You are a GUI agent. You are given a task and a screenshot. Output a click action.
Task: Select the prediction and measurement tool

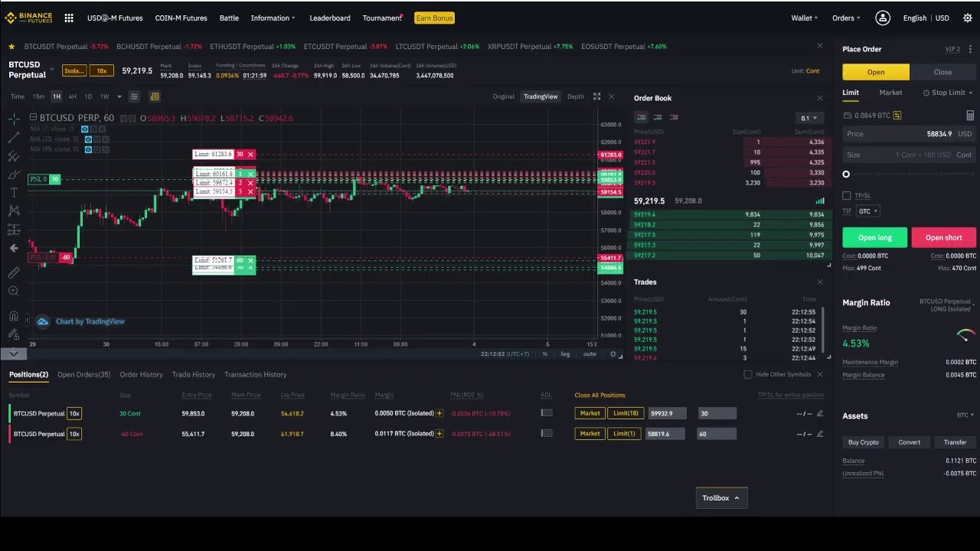(14, 230)
